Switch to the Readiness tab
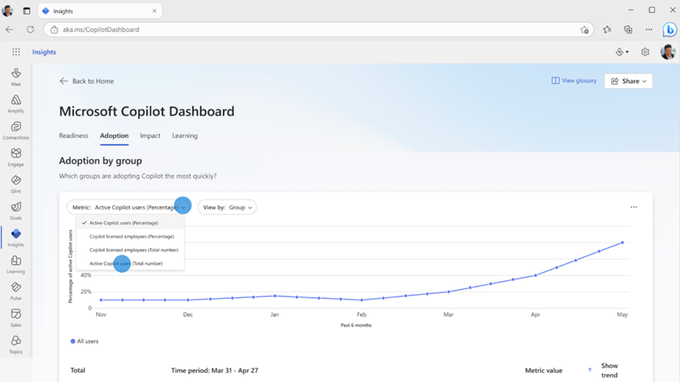 (x=73, y=136)
